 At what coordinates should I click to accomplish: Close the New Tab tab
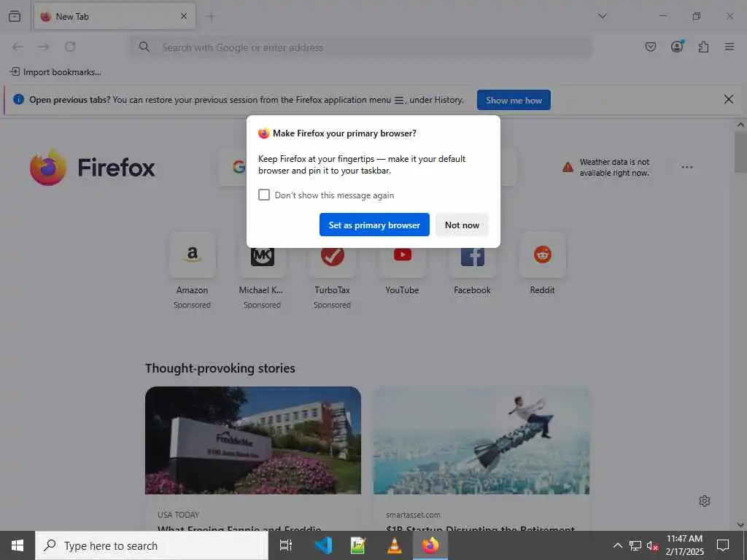(184, 16)
